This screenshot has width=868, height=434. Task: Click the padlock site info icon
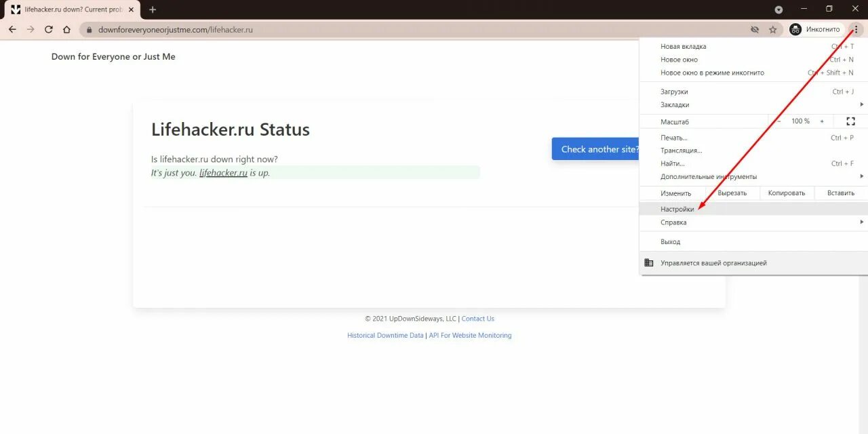88,30
